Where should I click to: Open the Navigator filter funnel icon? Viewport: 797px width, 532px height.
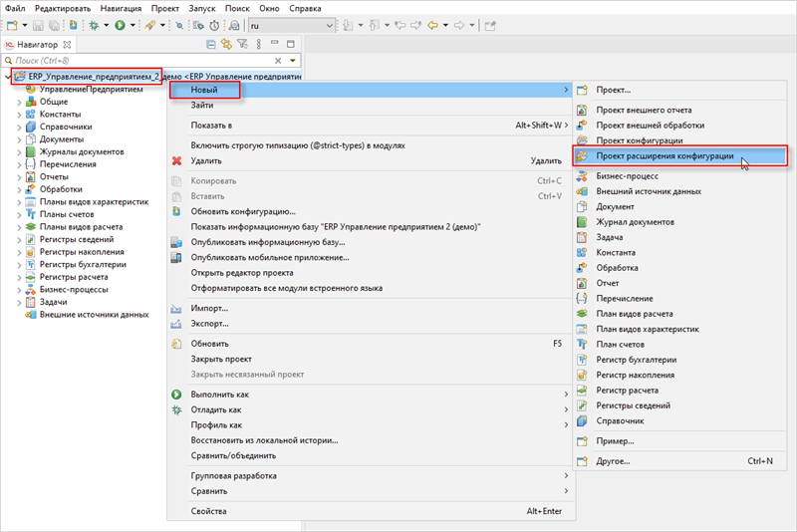[241, 44]
